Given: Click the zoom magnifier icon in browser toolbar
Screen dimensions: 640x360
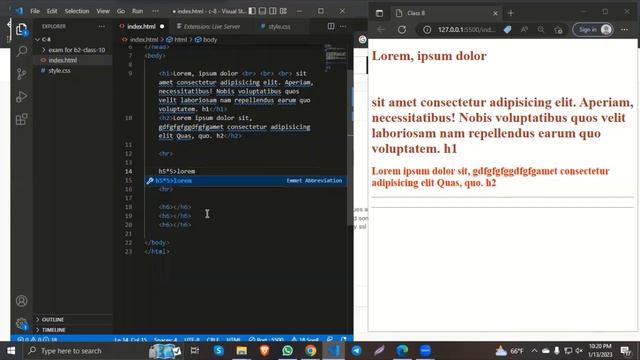Looking at the screenshot, I should 541,29.
